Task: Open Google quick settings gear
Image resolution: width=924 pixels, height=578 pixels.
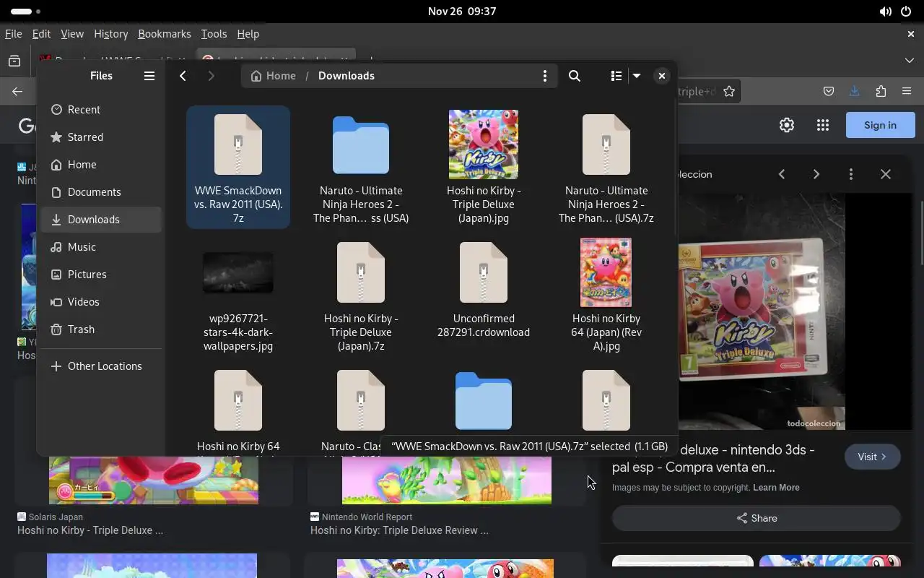Action: click(x=787, y=125)
